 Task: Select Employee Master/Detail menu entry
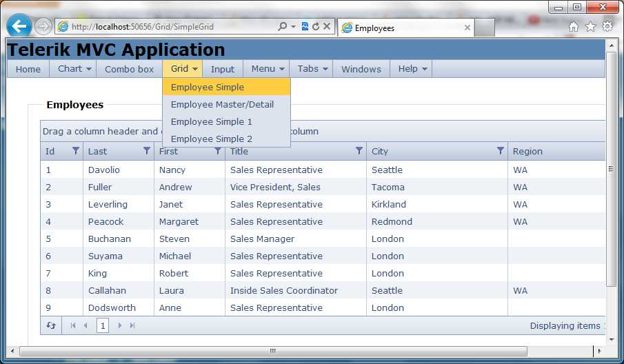click(226, 104)
